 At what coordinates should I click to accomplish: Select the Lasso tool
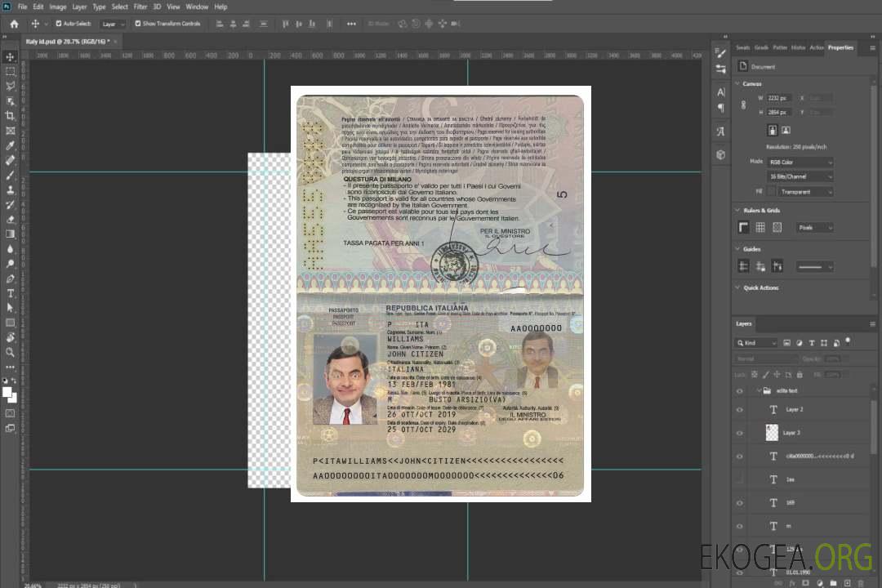pyautogui.click(x=10, y=86)
